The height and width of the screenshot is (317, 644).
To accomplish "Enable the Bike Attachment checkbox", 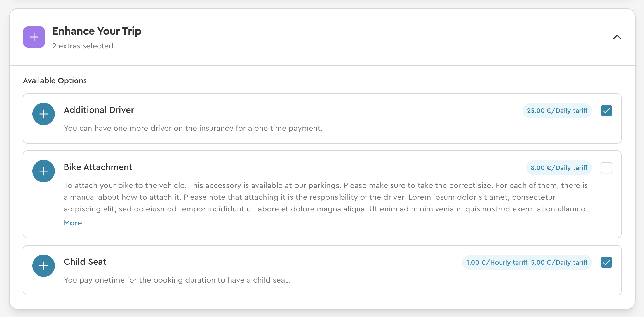I will [606, 168].
